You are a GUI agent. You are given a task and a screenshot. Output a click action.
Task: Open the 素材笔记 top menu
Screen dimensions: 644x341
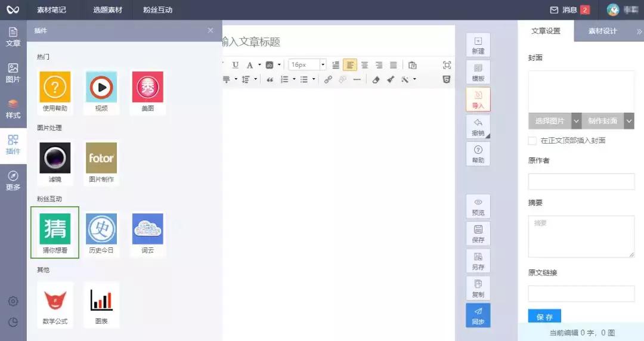coord(51,10)
